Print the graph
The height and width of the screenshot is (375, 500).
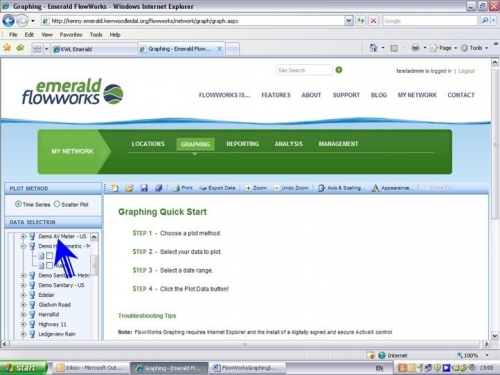[183, 188]
